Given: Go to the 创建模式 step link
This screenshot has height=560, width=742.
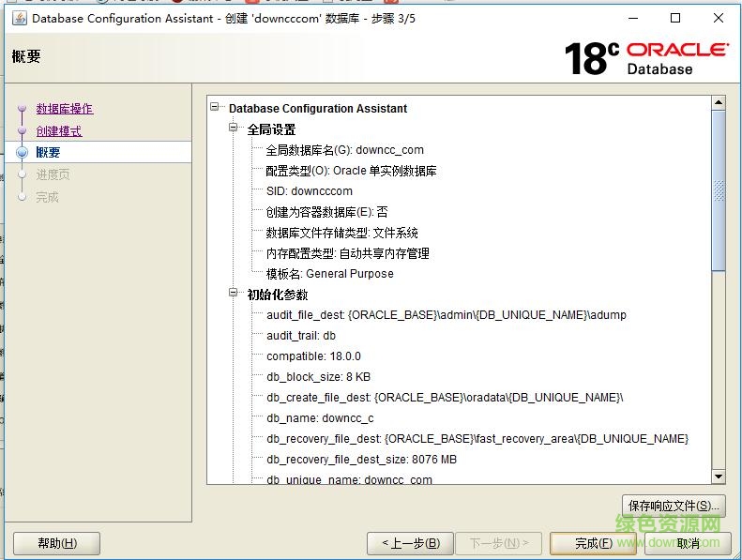Looking at the screenshot, I should tap(59, 131).
